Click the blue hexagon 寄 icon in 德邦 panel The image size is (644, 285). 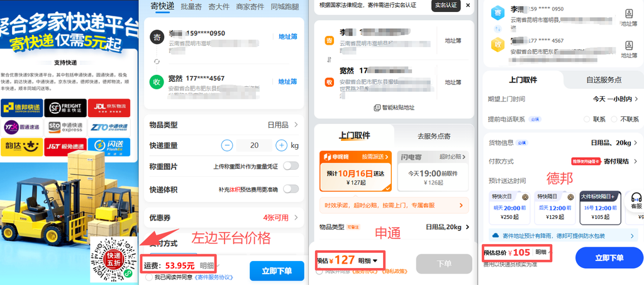pos(497,13)
